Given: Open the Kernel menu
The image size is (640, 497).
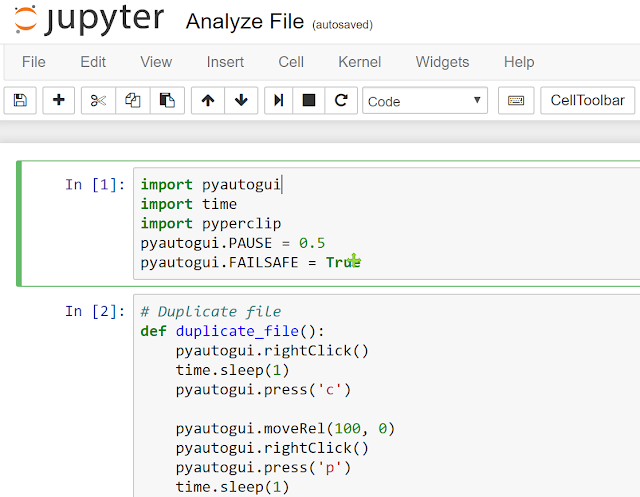Looking at the screenshot, I should 360,62.
